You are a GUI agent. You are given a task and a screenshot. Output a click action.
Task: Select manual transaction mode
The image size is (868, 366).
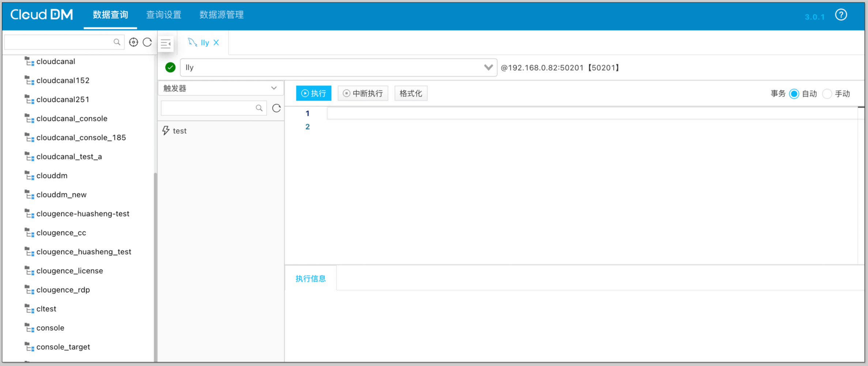827,94
